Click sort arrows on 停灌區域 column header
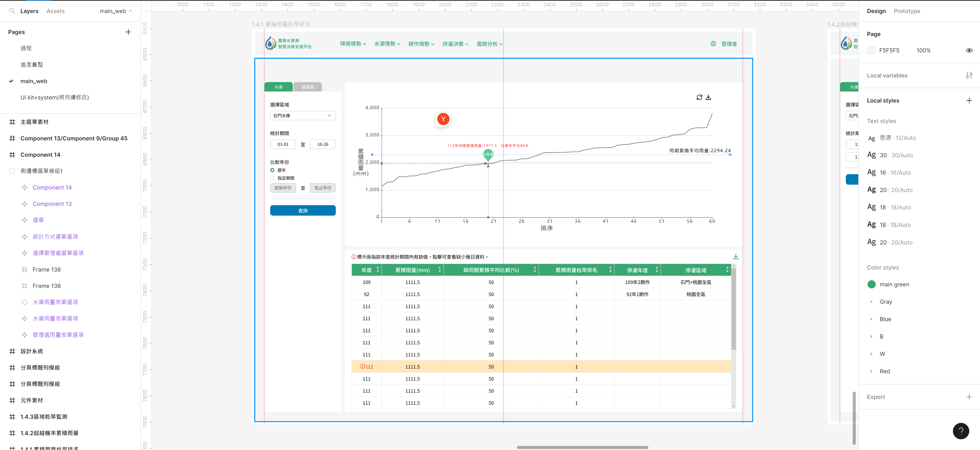 coord(727,270)
